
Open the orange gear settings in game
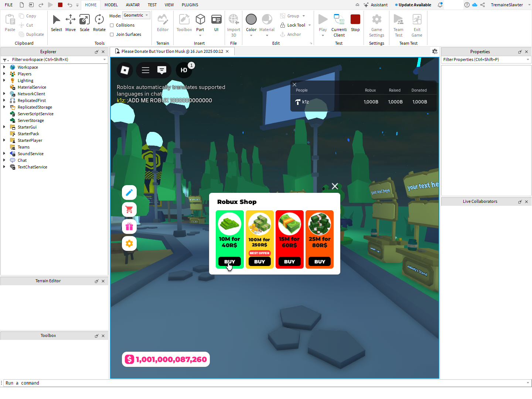pos(129,243)
